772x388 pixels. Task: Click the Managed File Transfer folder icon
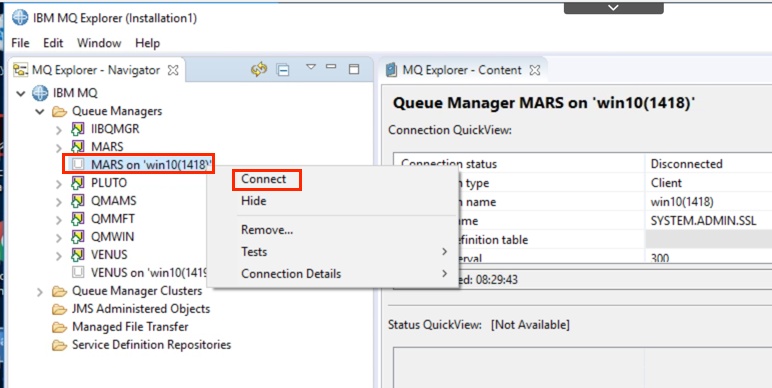tap(60, 327)
